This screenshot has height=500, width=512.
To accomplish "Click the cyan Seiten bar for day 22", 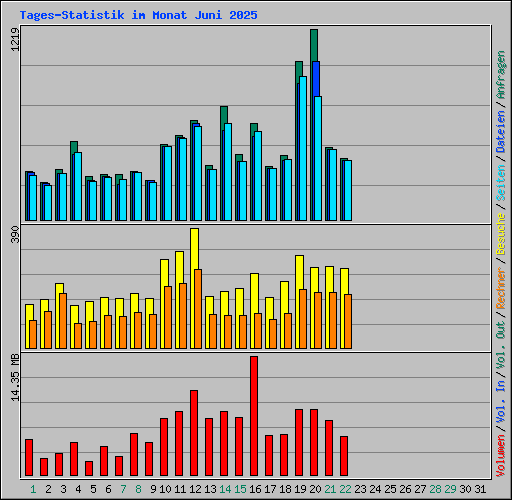I will click(348, 190).
